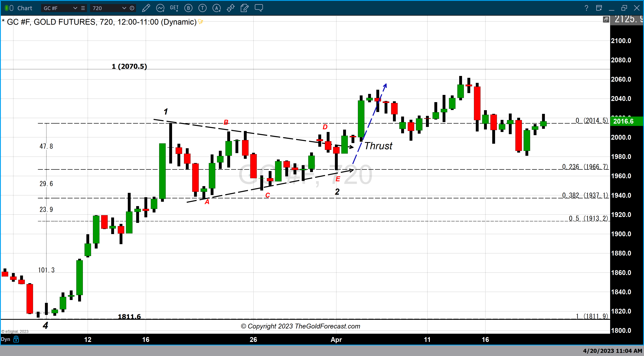Click the 23.9 range measurement label

click(46, 209)
